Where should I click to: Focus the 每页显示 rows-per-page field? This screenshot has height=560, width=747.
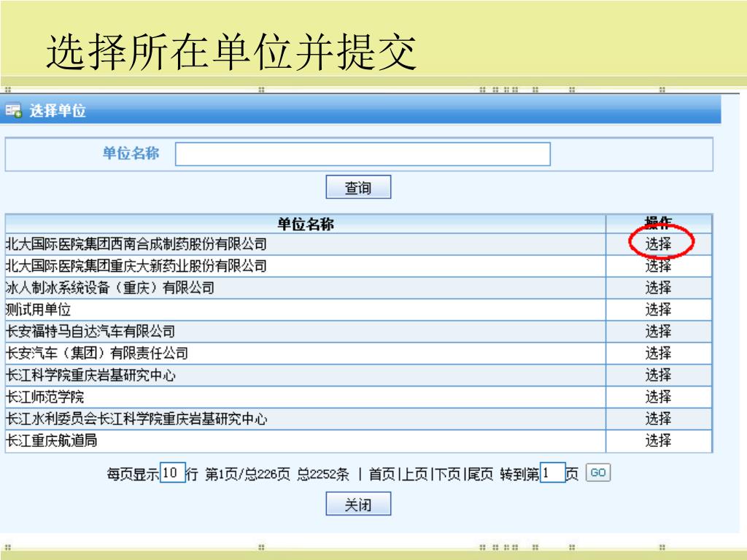pos(172,472)
